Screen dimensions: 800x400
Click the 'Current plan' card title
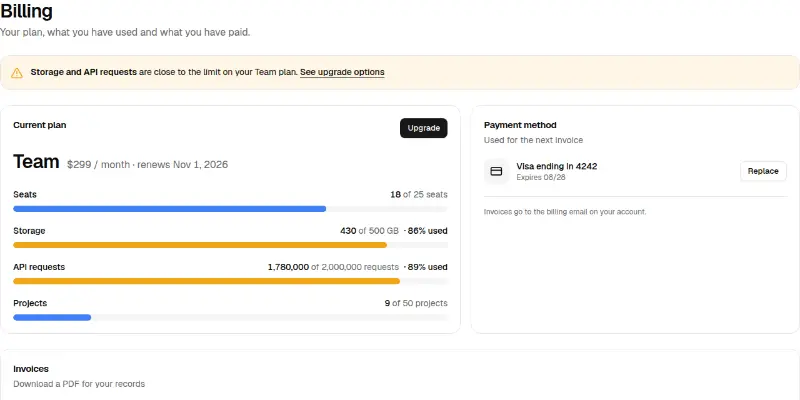pos(39,125)
